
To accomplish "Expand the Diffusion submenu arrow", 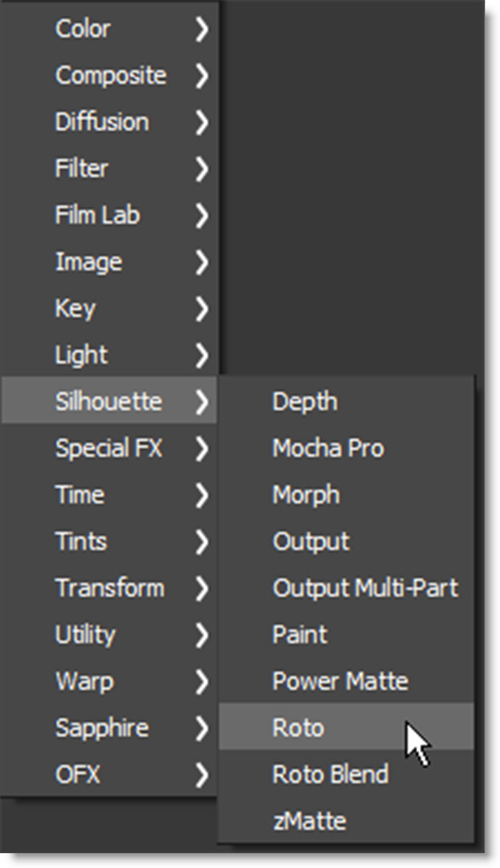I will pos(201,123).
